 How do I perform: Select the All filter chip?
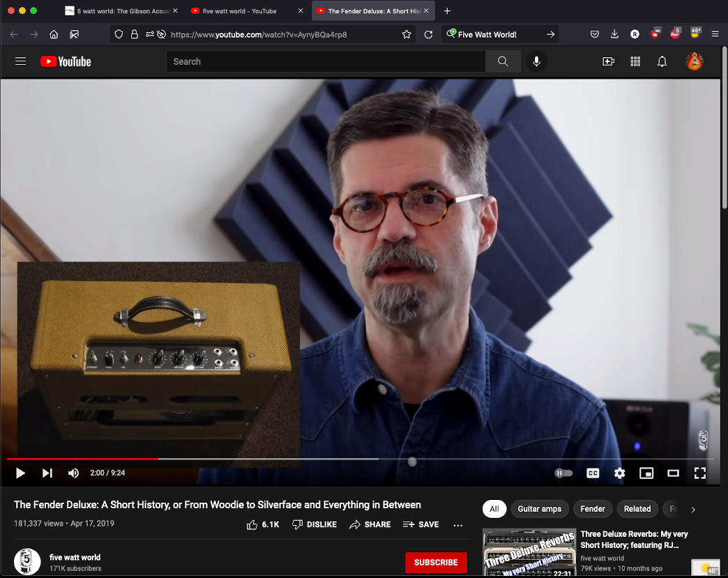click(x=494, y=509)
